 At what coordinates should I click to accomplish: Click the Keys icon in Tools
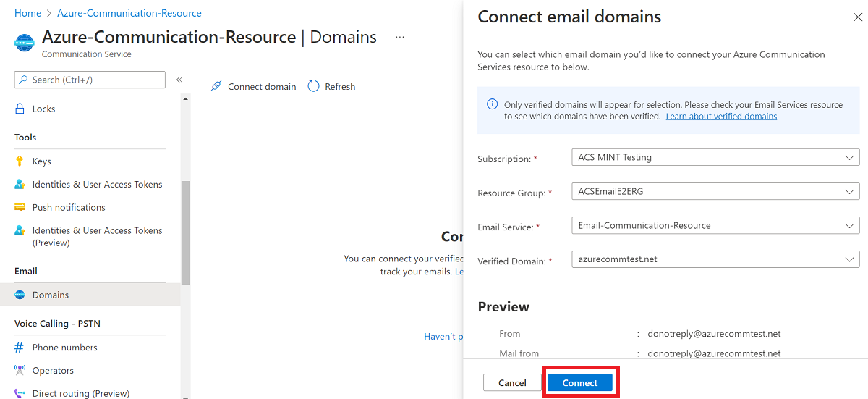coord(20,161)
